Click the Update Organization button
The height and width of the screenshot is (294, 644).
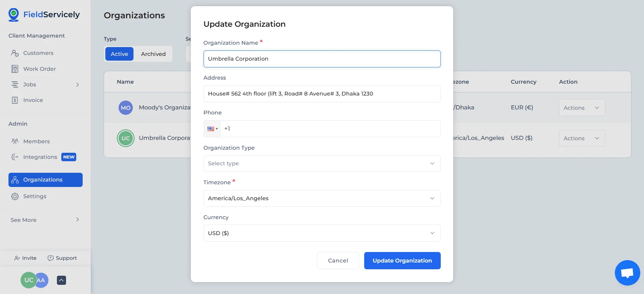tap(402, 260)
